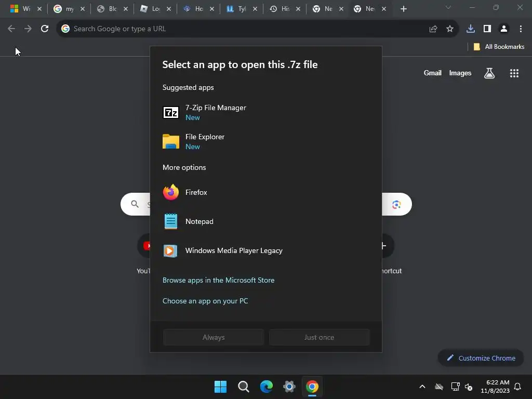Switch to the 'His' history tab
This screenshot has height=399, width=532.
(280, 9)
